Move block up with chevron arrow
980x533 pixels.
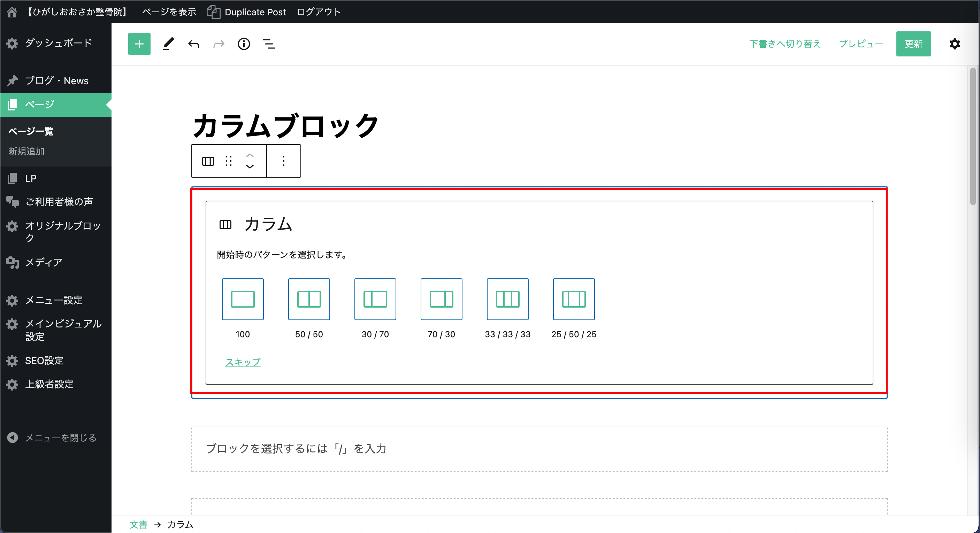pyautogui.click(x=250, y=155)
